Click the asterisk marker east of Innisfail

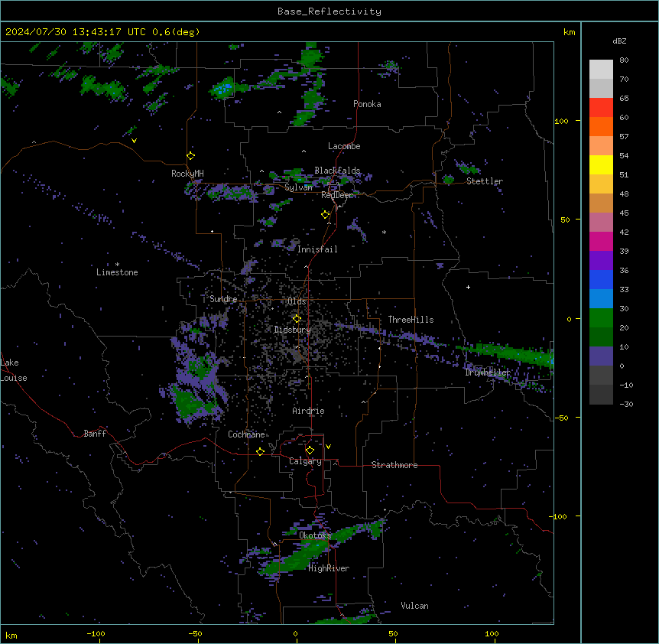[384, 232]
